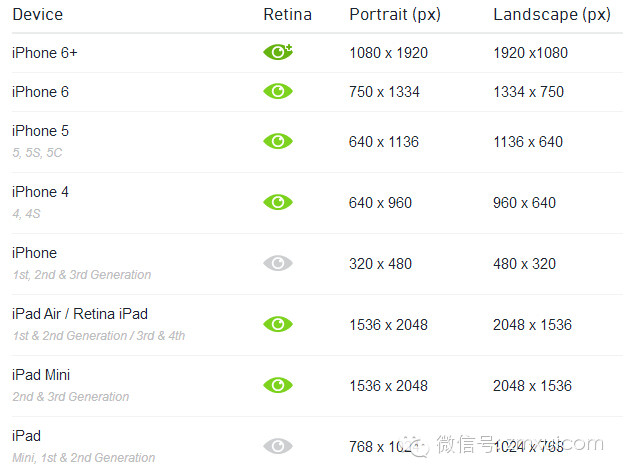Click the iPhone 6+ device name

45,52
